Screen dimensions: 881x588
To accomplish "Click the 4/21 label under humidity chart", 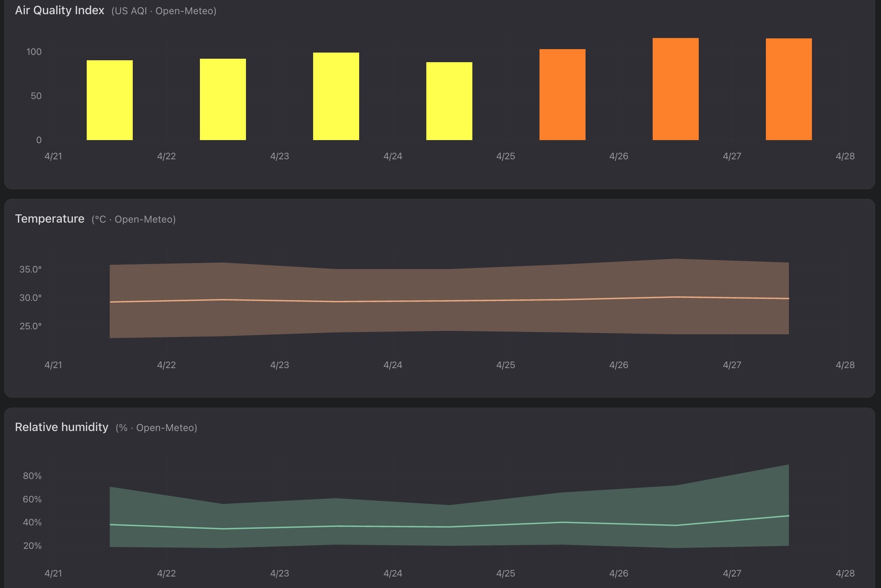I will tap(53, 573).
